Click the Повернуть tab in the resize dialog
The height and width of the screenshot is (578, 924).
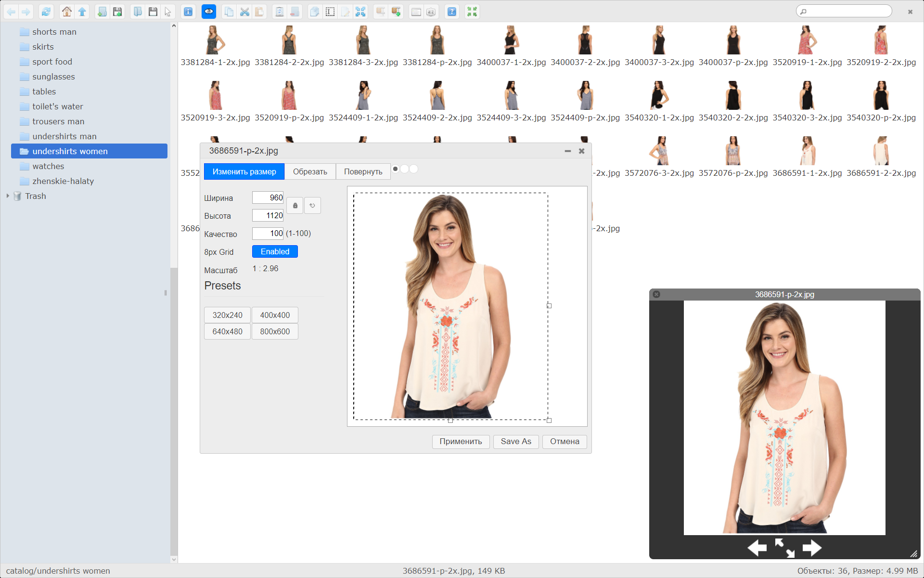(363, 171)
